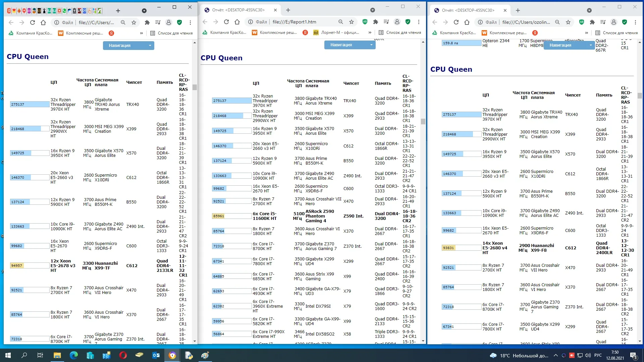Click the zoom magnifier in right browser address bar

pos(557,22)
